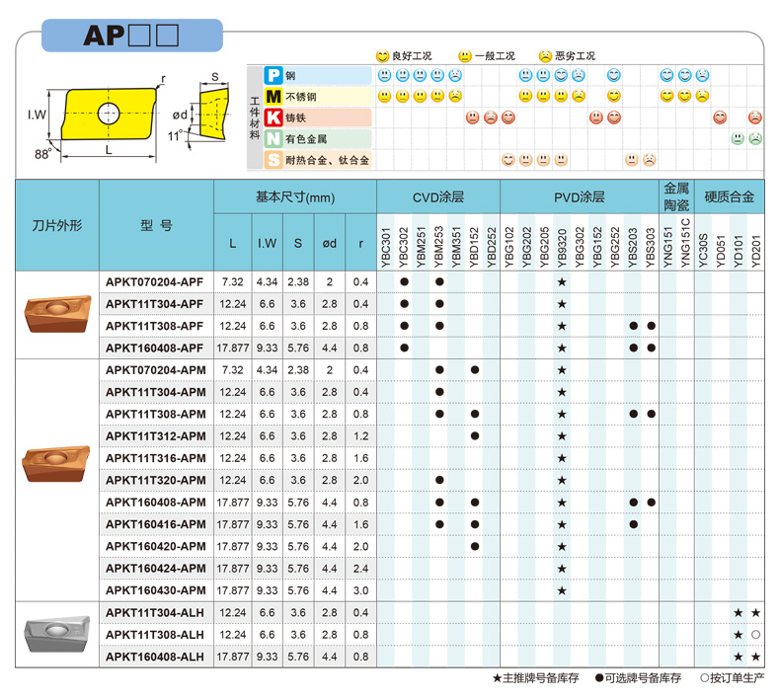Click the yellow M stainless steel icon

coord(273,96)
